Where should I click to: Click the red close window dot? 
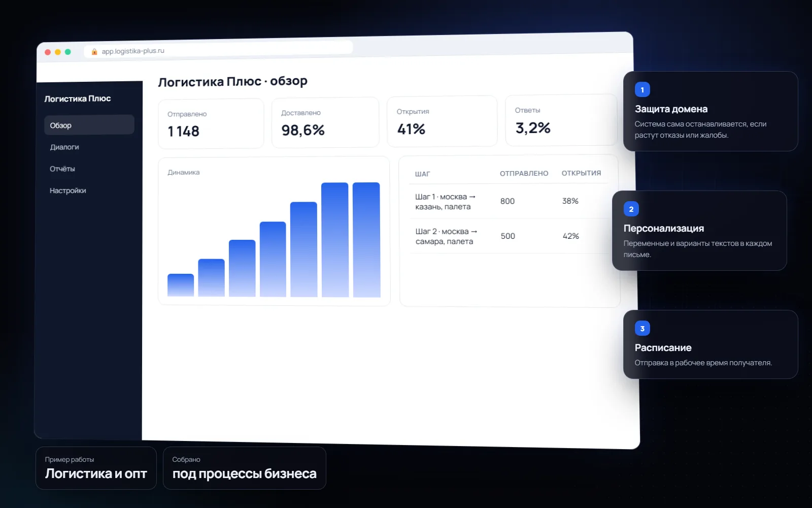[48, 52]
